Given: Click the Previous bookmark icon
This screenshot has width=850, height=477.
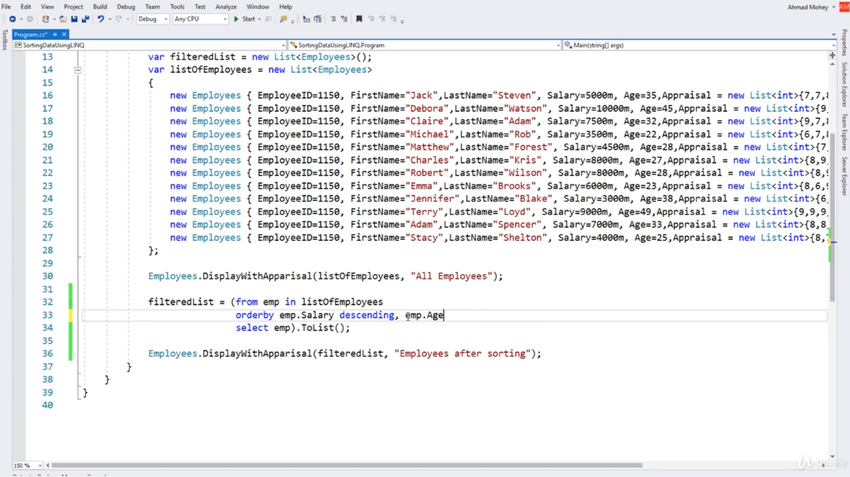Looking at the screenshot, I should 371,19.
